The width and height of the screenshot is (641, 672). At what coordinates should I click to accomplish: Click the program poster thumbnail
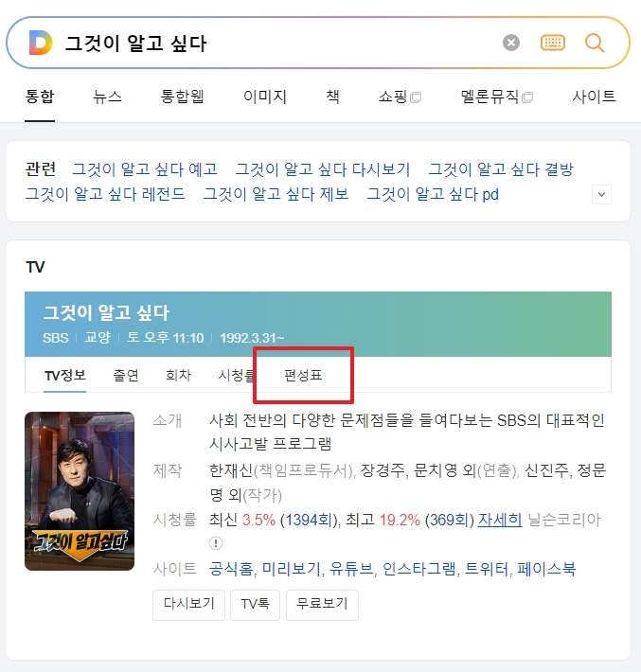point(80,491)
